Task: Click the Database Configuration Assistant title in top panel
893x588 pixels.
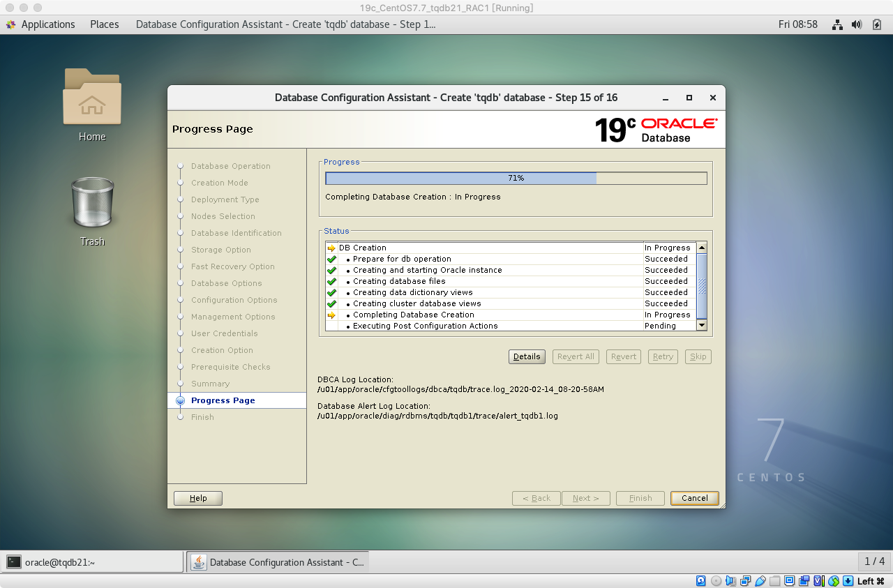Action: pos(285,24)
